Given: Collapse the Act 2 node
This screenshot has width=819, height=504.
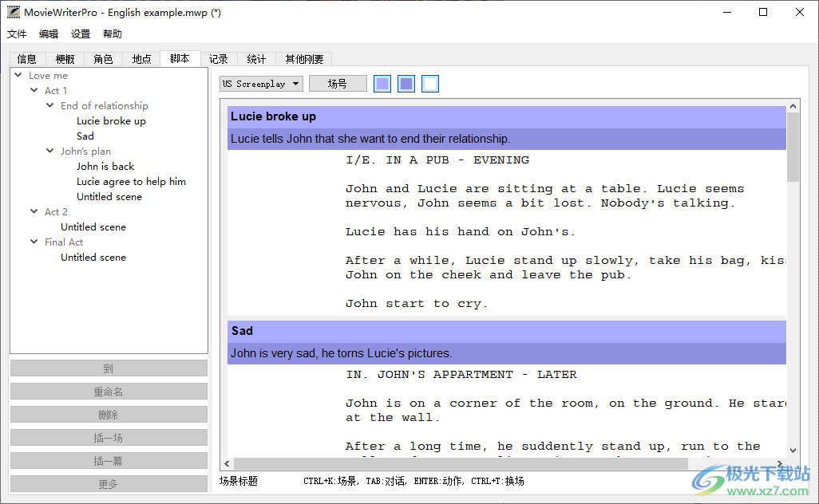Looking at the screenshot, I should coord(34,211).
